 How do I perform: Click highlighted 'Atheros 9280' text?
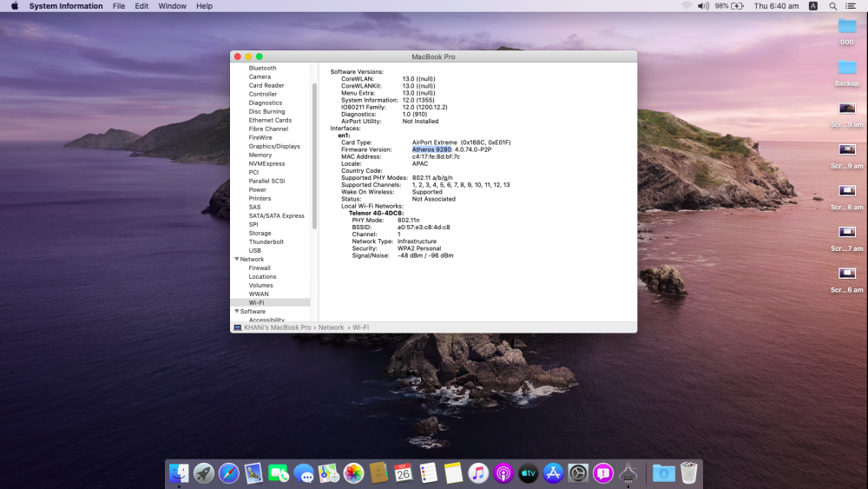(431, 149)
